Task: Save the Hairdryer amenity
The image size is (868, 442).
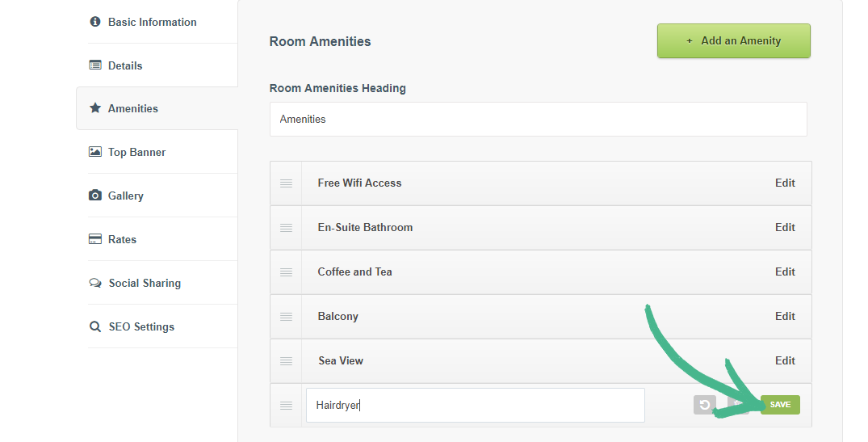Action: 780,405
